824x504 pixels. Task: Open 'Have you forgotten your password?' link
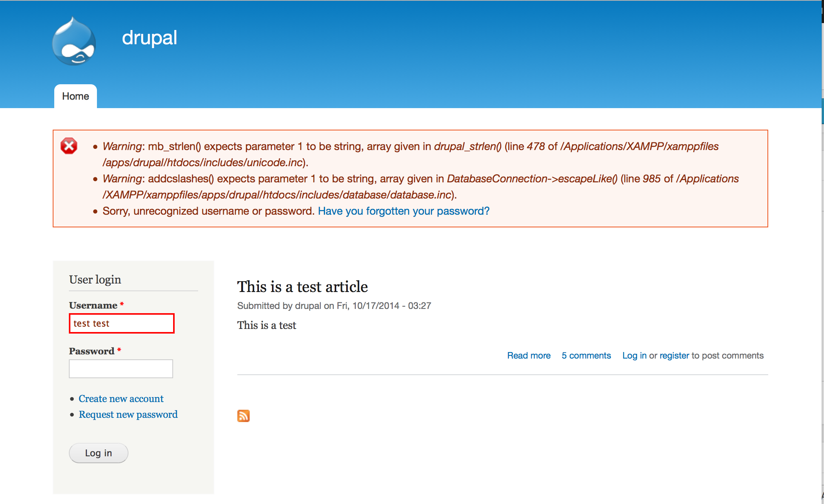click(404, 211)
